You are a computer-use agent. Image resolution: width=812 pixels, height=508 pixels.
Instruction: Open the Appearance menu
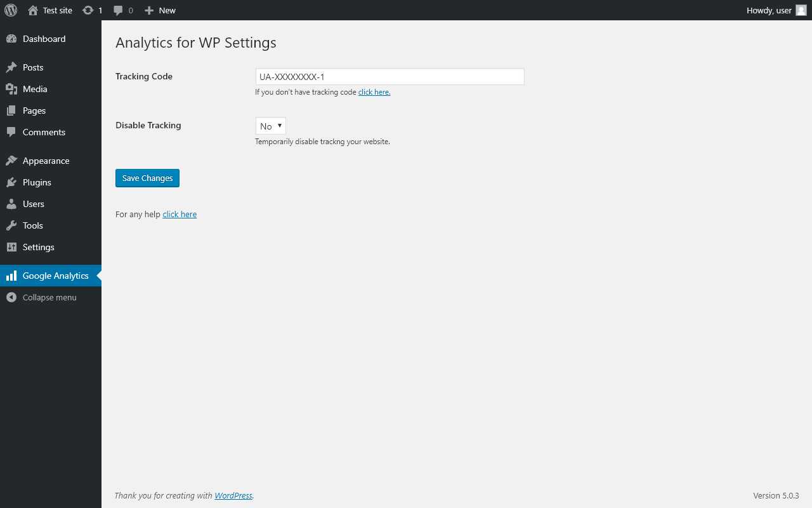pos(51,161)
